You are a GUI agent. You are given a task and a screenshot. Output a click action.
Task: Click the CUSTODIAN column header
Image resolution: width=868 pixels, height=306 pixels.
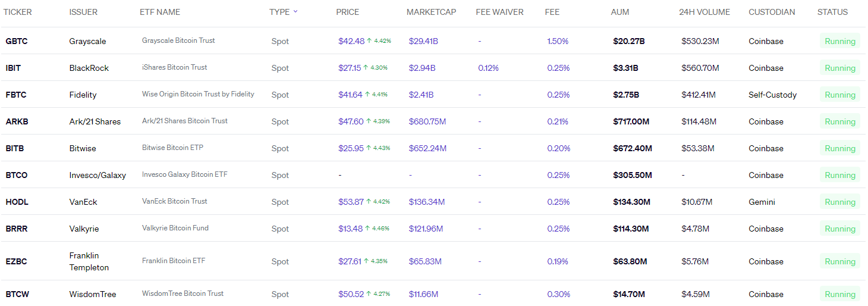(771, 12)
